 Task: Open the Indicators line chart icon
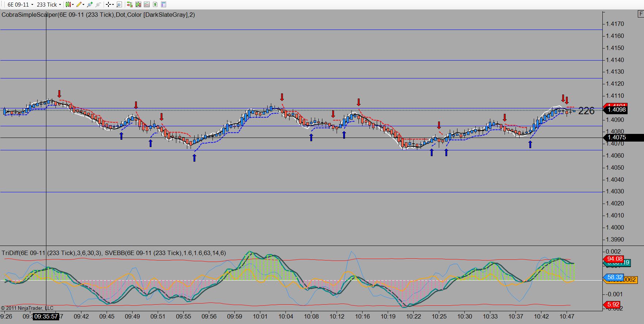tap(147, 4)
